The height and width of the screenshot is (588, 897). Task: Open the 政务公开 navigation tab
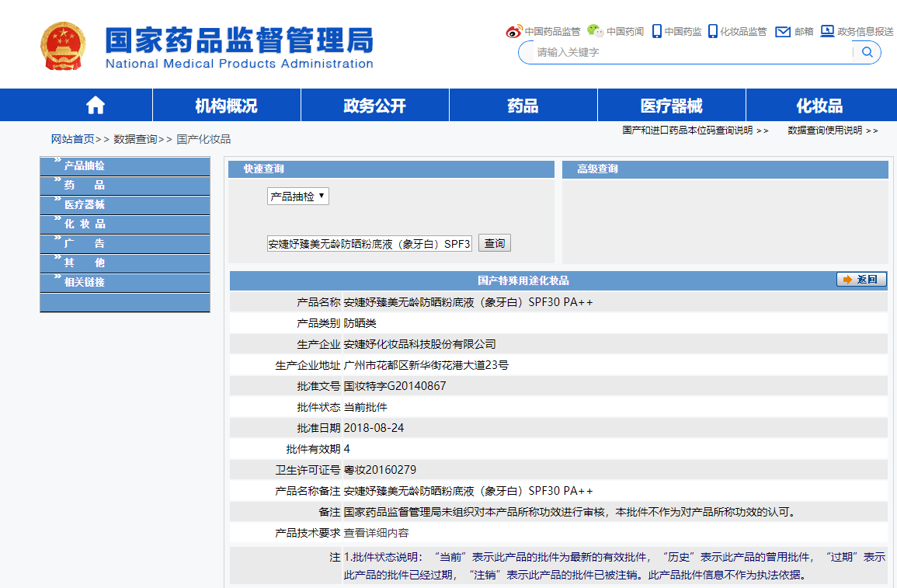point(374,105)
